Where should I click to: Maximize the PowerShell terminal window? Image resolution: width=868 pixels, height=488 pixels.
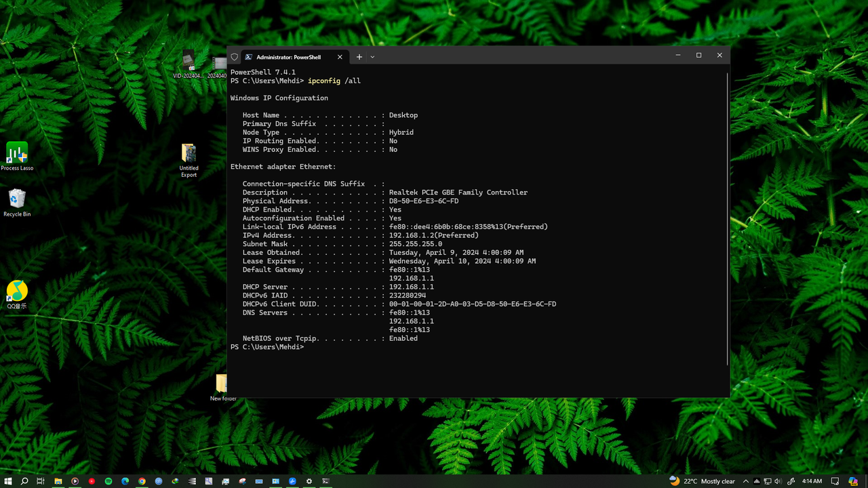coord(698,56)
